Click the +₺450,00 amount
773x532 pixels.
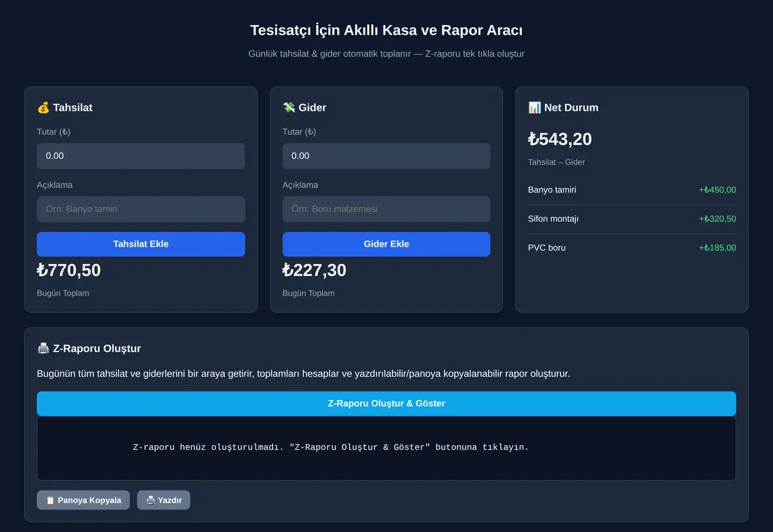click(x=717, y=190)
